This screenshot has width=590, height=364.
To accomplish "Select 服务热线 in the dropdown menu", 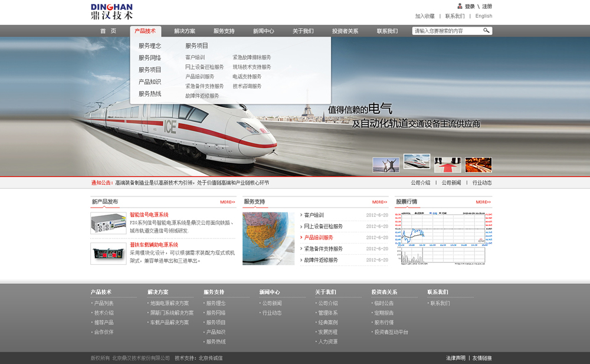I will (150, 94).
